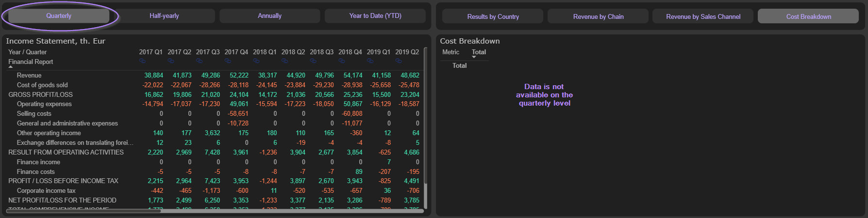
Task: Click the link icon under 2018 Q4
Action: [342, 61]
